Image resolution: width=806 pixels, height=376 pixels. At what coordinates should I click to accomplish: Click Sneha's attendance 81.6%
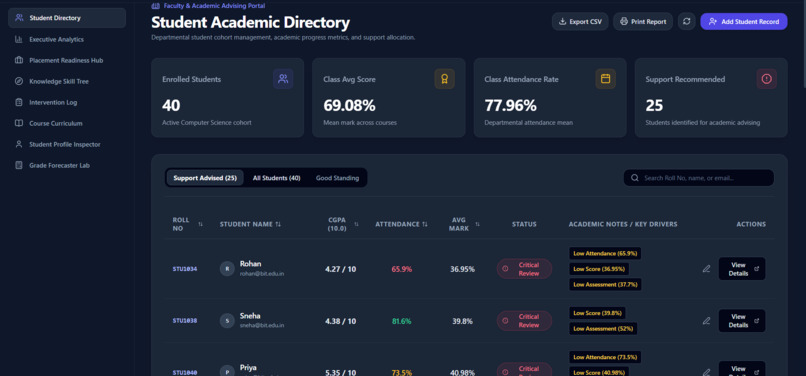401,321
